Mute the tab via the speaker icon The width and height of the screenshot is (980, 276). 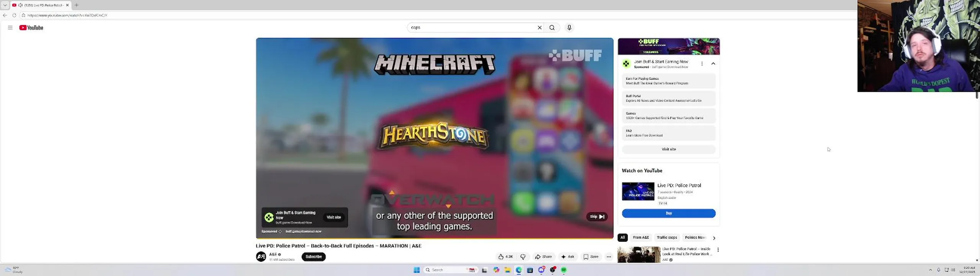point(20,5)
